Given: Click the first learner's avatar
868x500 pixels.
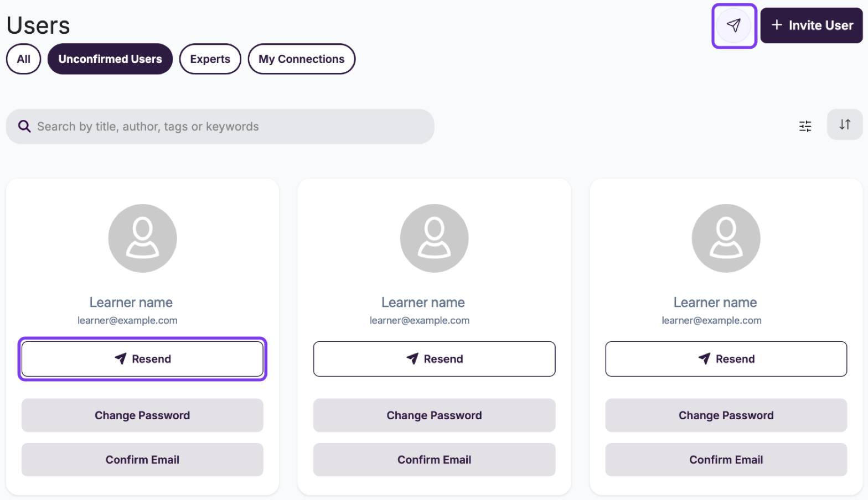Looking at the screenshot, I should [x=143, y=238].
